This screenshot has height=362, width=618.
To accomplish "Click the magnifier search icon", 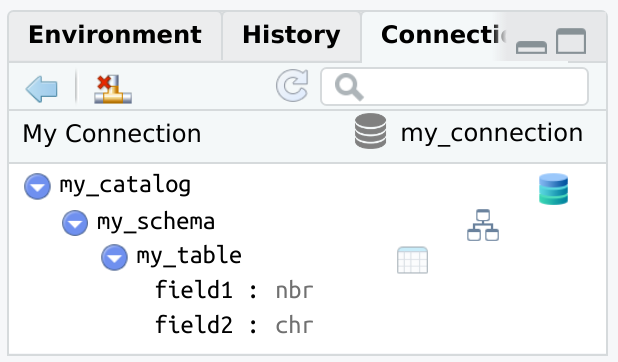I will pos(349,87).
